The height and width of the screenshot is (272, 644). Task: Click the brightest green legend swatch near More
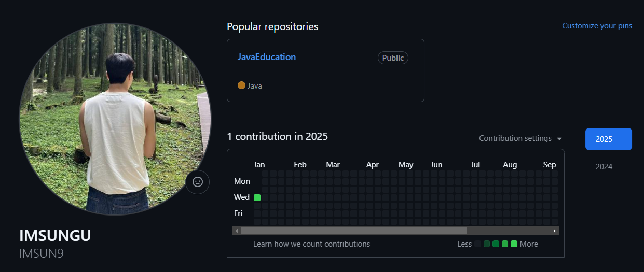(x=514, y=244)
